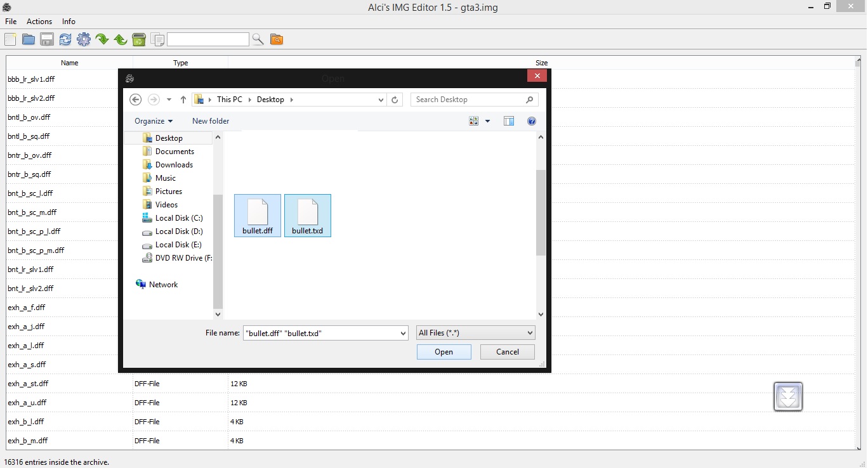
Task: Open the Organize dropdown menu
Action: click(x=154, y=121)
